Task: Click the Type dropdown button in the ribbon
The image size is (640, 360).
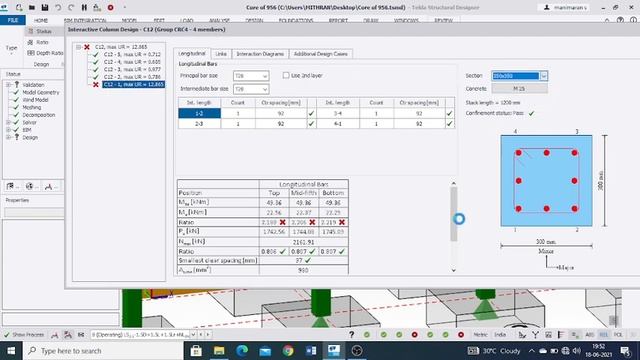Action: click(11, 50)
